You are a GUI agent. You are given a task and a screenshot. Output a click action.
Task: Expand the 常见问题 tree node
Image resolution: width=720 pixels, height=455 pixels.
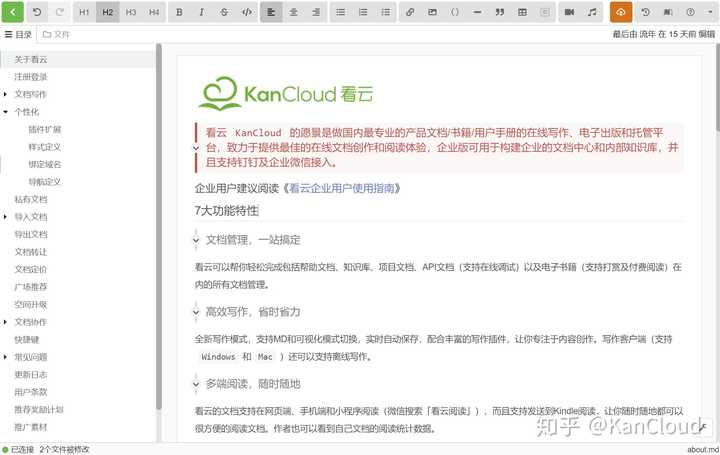pyautogui.click(x=6, y=357)
